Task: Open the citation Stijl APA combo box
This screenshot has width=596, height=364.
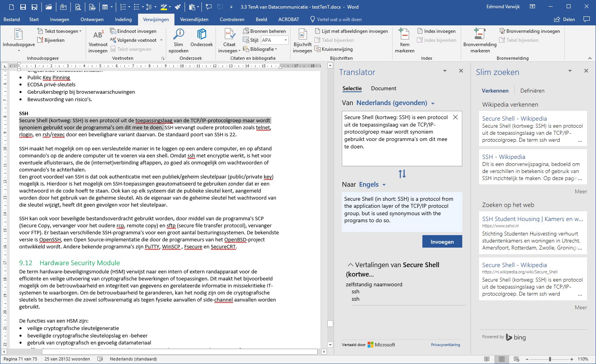Action: [275, 40]
